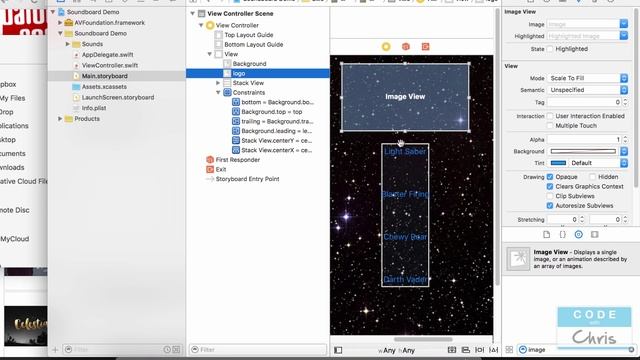The image size is (640, 360).
Task: Collapse the Constraints group
Action: tap(218, 93)
